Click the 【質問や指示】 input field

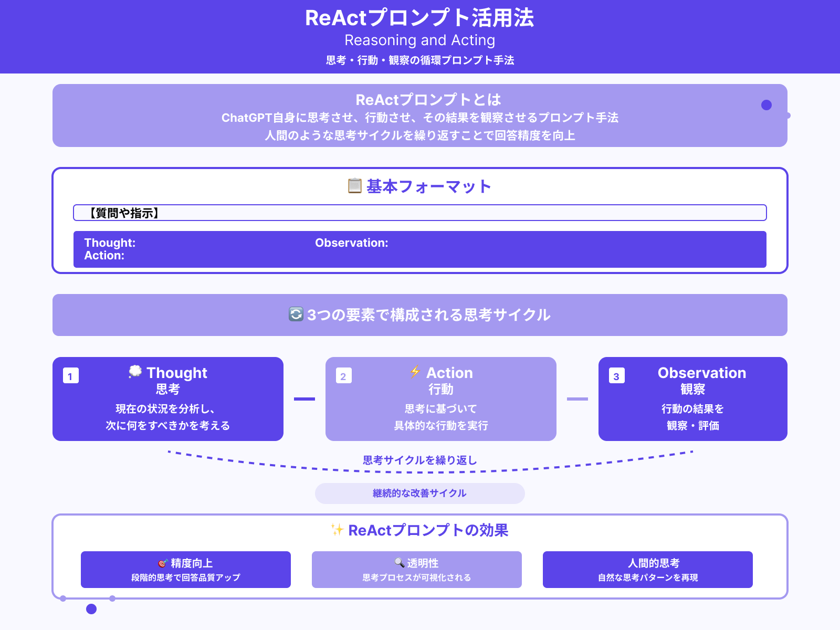[420, 213]
